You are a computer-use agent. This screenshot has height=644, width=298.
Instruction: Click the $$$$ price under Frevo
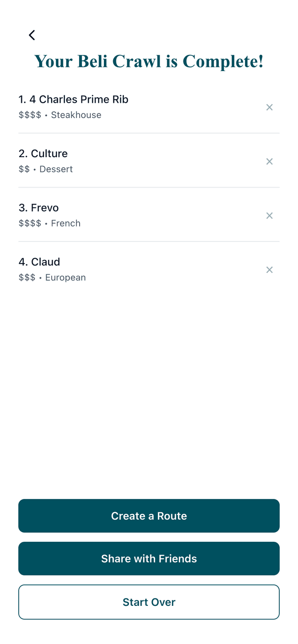(x=30, y=223)
